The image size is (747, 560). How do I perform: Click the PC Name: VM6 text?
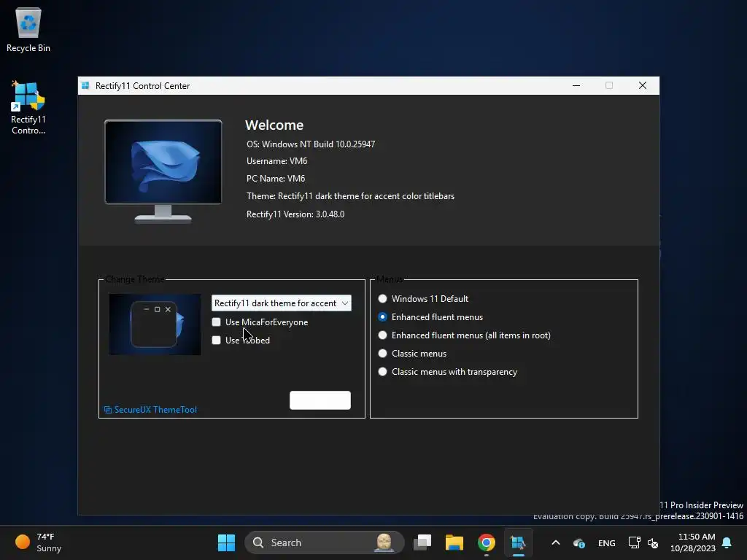pos(276,179)
